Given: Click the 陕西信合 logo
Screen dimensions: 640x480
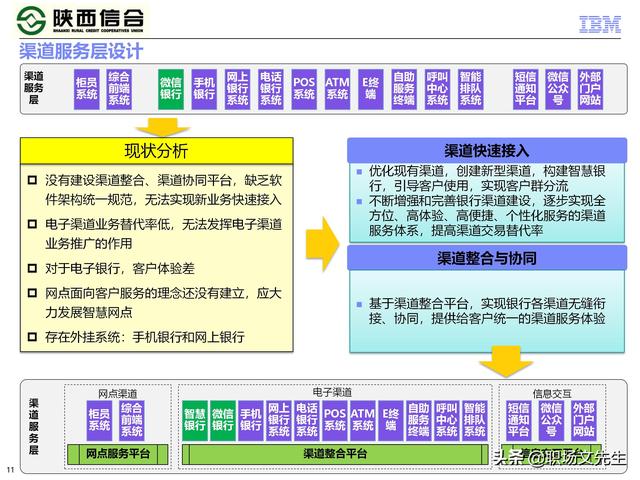Looking at the screenshot, I should [80, 20].
